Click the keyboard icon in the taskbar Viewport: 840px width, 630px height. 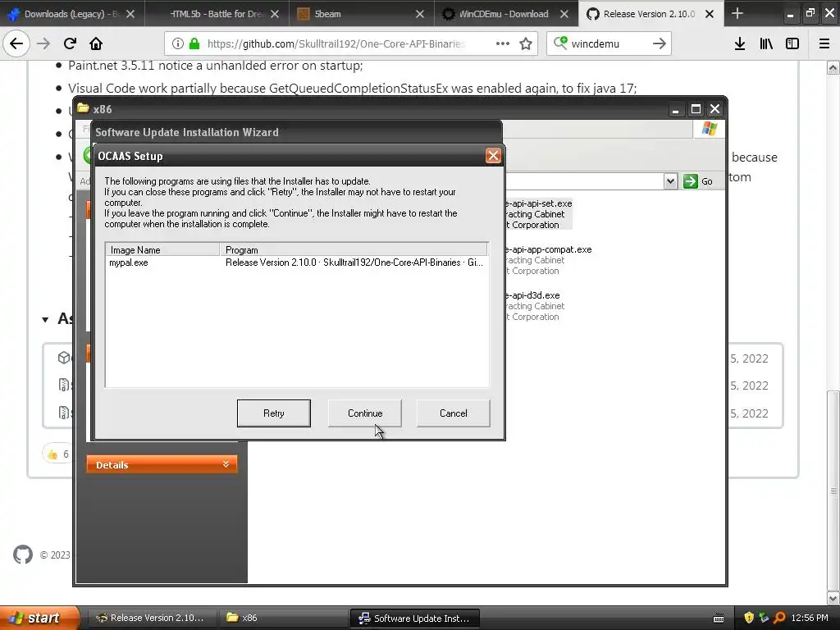[719, 619]
